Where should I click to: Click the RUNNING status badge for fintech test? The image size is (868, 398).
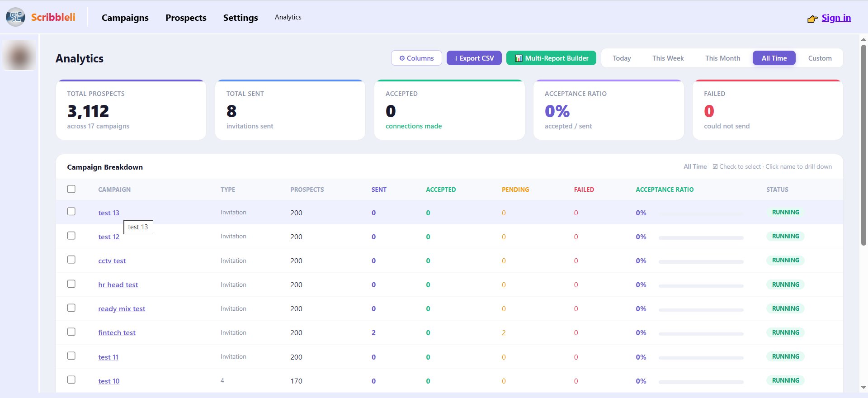[x=785, y=332]
